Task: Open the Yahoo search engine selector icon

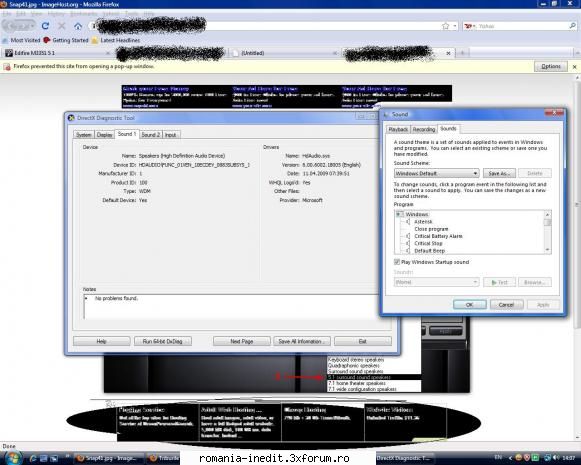Action: pos(470,26)
